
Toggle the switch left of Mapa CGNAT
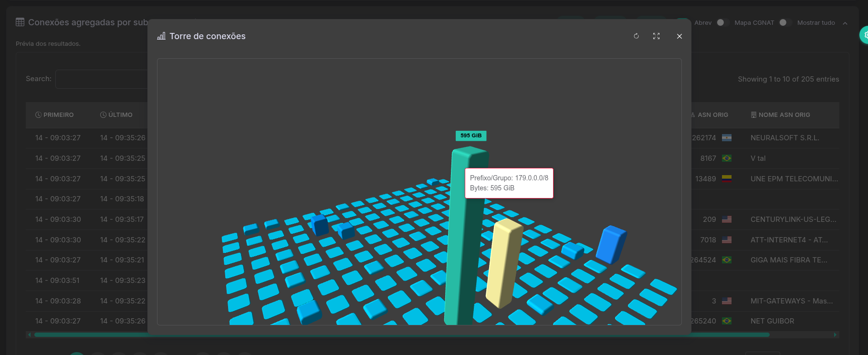click(x=722, y=22)
